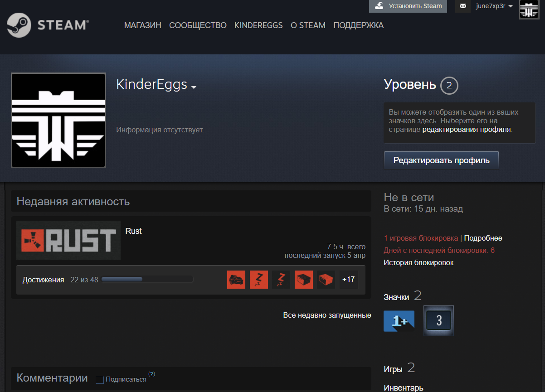545x392 pixels.
Task: Click the Редактировать профиль button
Action: pos(442,160)
